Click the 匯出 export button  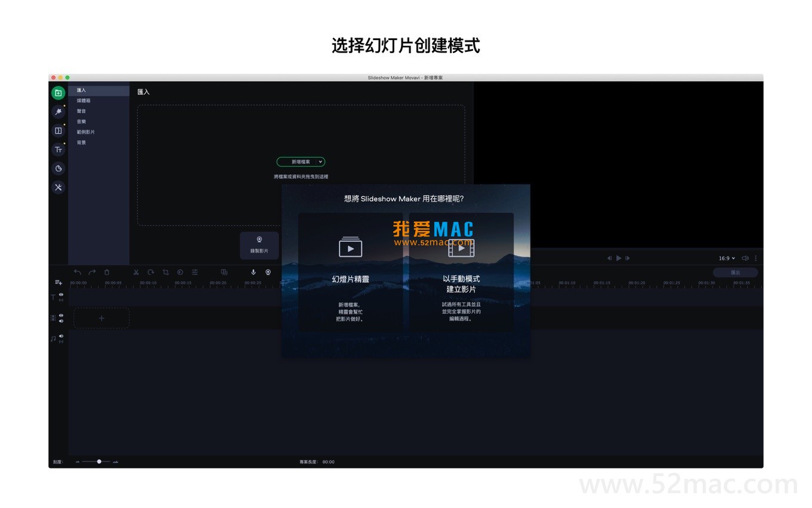pyautogui.click(x=736, y=272)
